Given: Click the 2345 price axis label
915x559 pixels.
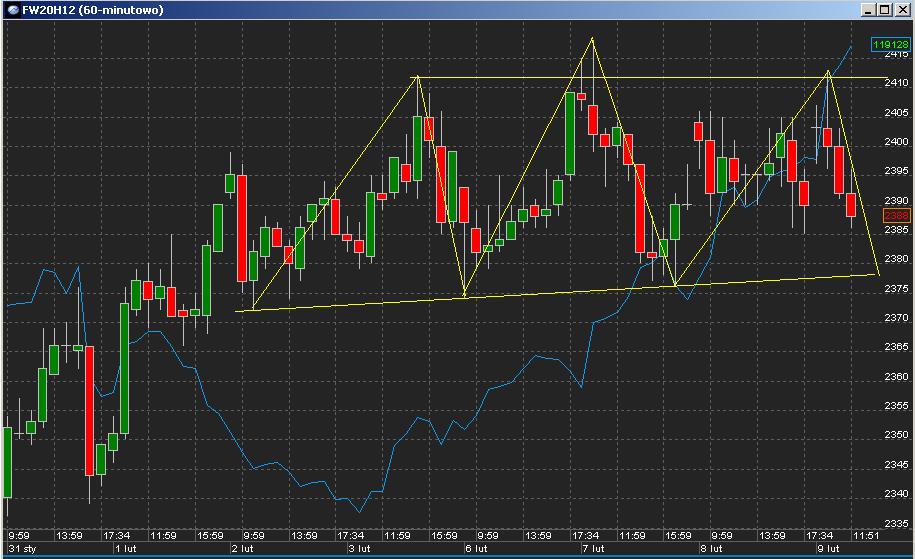Looking at the screenshot, I should [896, 464].
